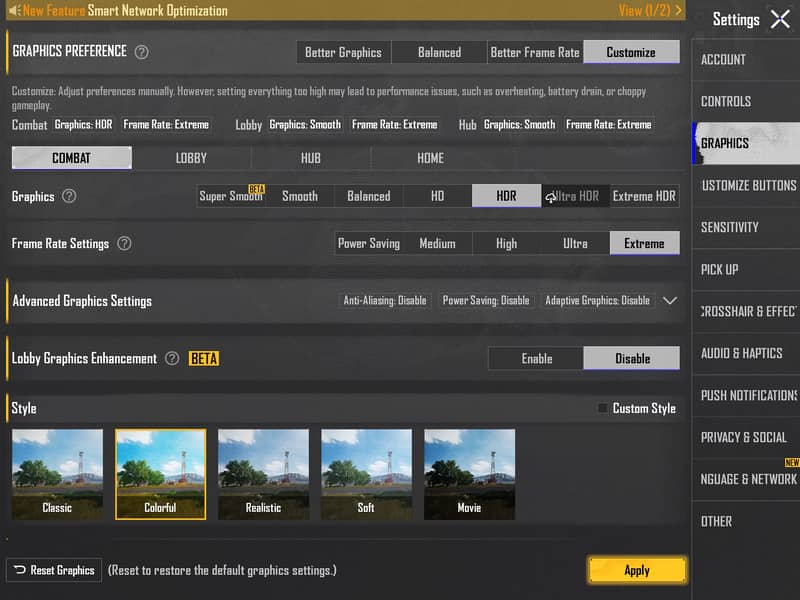Open View (1/2) in the banner
This screenshot has height=600, width=800.
click(650, 10)
